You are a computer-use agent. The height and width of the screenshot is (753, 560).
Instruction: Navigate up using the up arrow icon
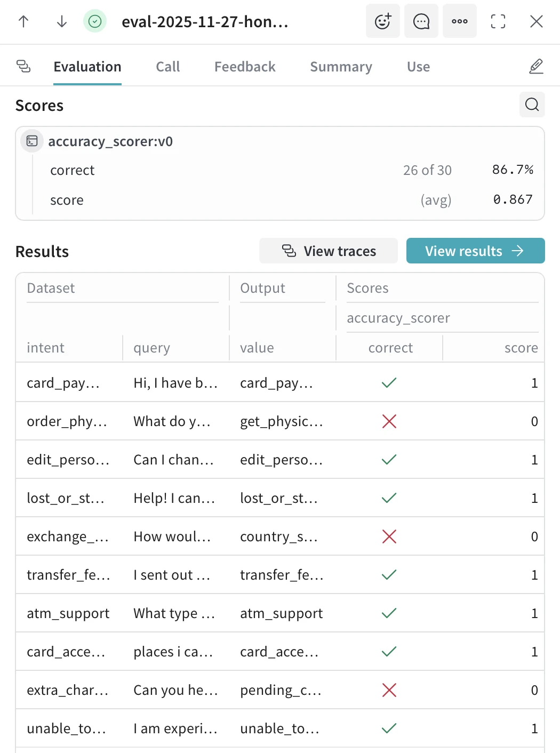click(x=23, y=22)
